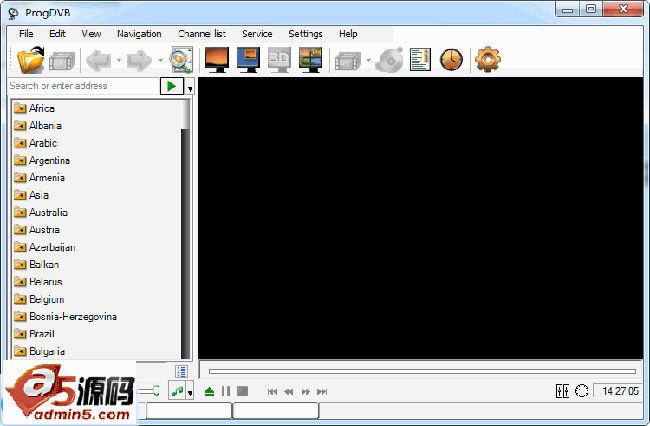Click the green Go arrow button
The image size is (650, 426).
click(x=171, y=87)
